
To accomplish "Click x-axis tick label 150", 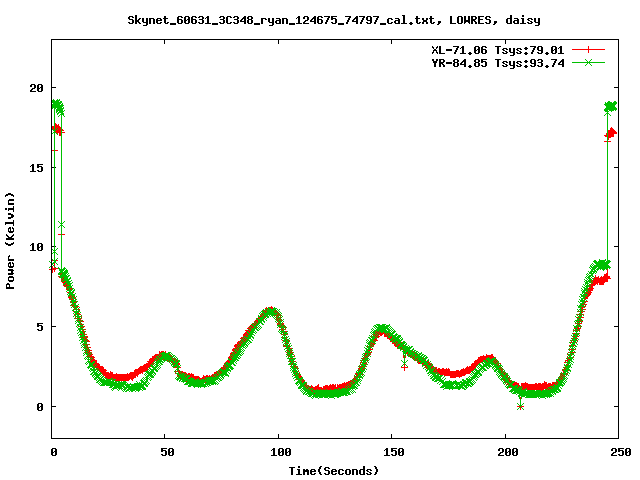I will (394, 452).
